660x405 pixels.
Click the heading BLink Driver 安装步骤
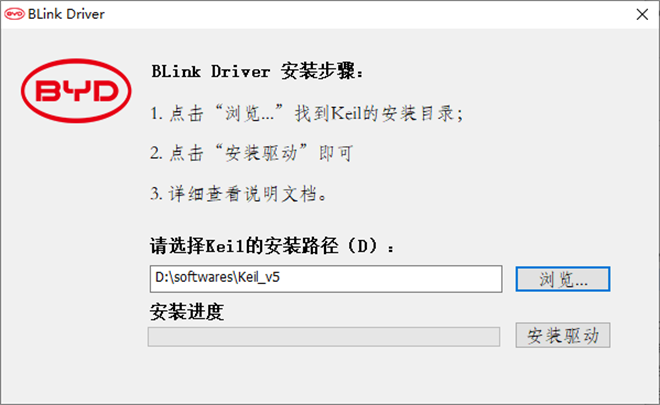click(x=257, y=72)
